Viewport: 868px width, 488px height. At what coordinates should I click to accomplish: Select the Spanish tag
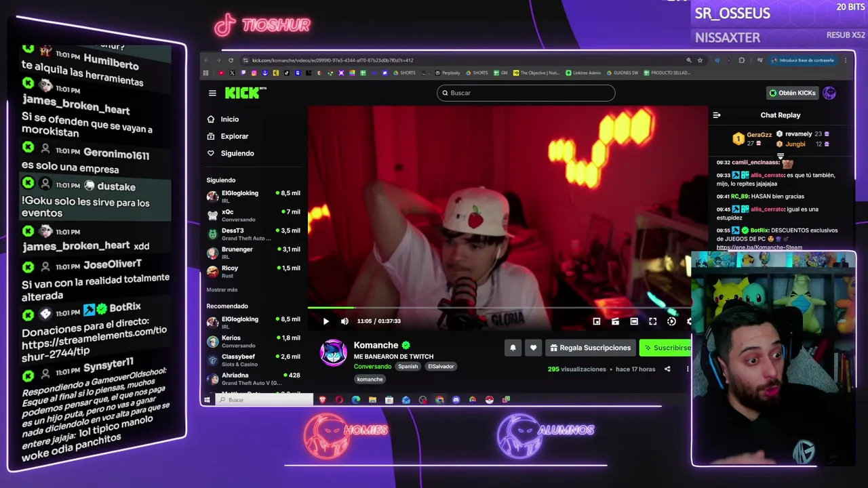pyautogui.click(x=408, y=367)
